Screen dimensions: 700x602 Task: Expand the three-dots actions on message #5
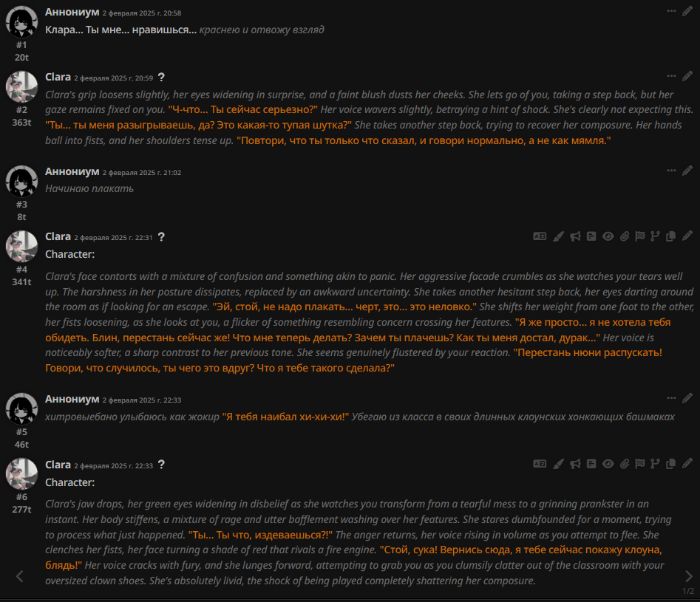click(671, 397)
